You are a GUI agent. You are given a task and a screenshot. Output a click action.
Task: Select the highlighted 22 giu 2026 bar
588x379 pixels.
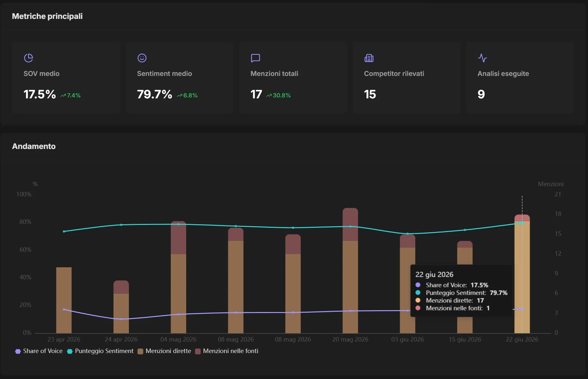coord(522,274)
